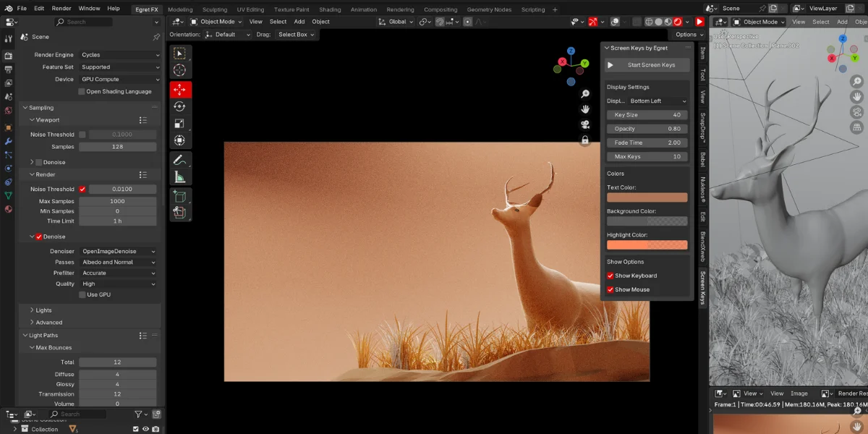This screenshot has width=868, height=434.
Task: Click Options in the viewport header
Action: click(x=686, y=34)
